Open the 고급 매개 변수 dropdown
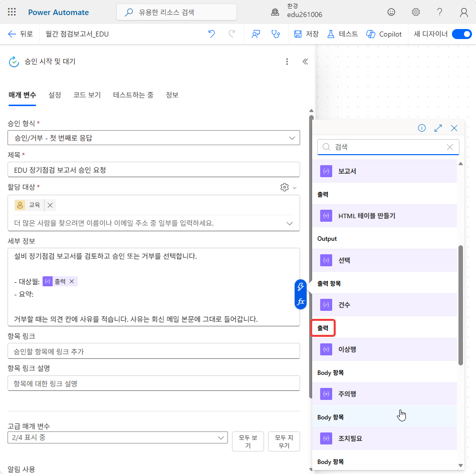 [x=117, y=437]
